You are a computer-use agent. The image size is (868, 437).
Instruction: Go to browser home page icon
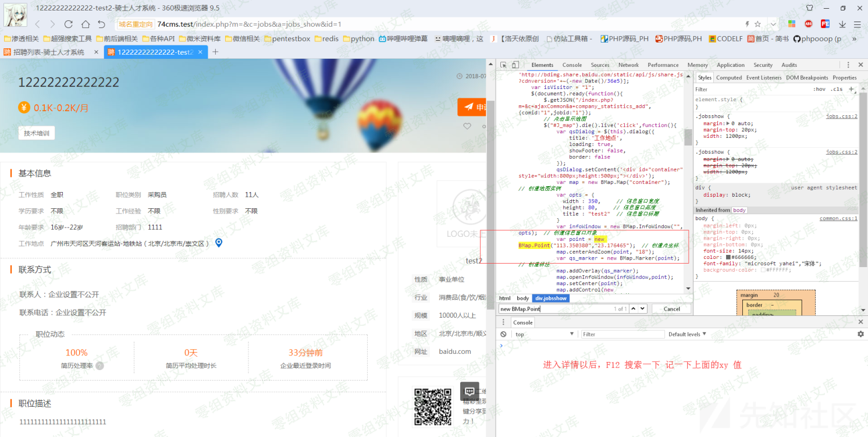click(86, 24)
